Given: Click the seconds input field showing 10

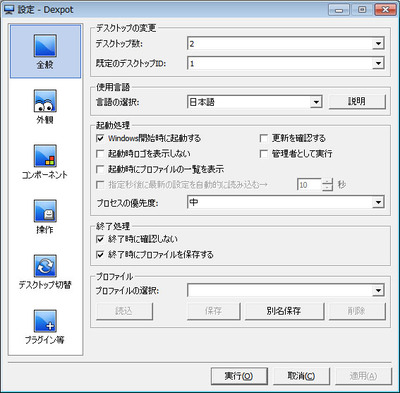Looking at the screenshot, I should [x=309, y=185].
